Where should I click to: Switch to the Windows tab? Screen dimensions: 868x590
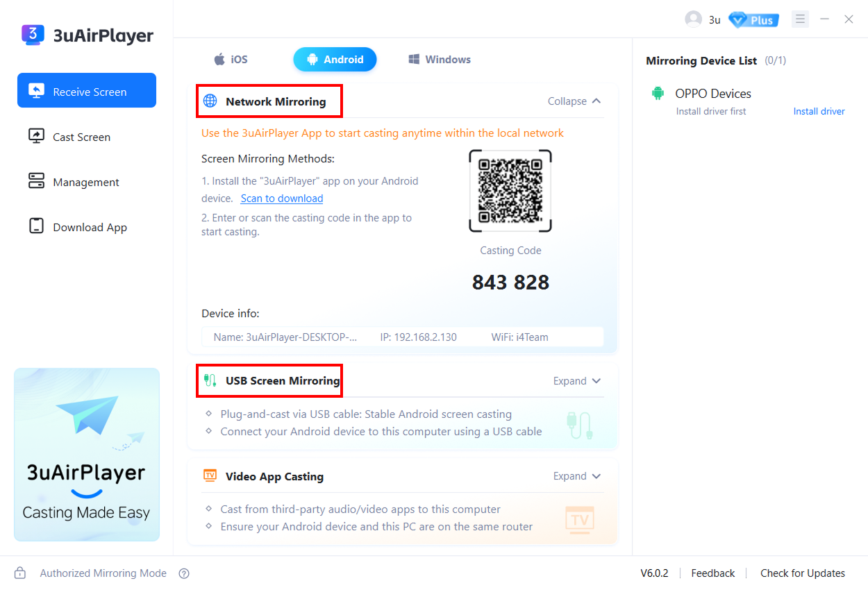[440, 60]
